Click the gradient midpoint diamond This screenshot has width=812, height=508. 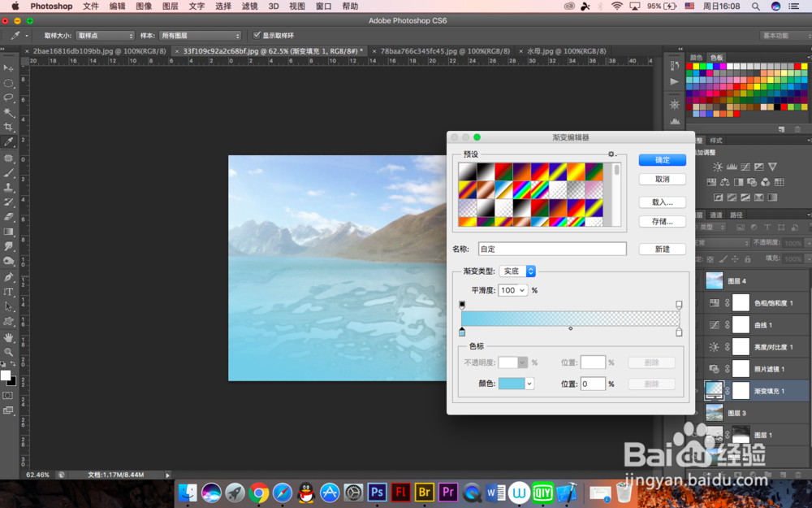571,328
